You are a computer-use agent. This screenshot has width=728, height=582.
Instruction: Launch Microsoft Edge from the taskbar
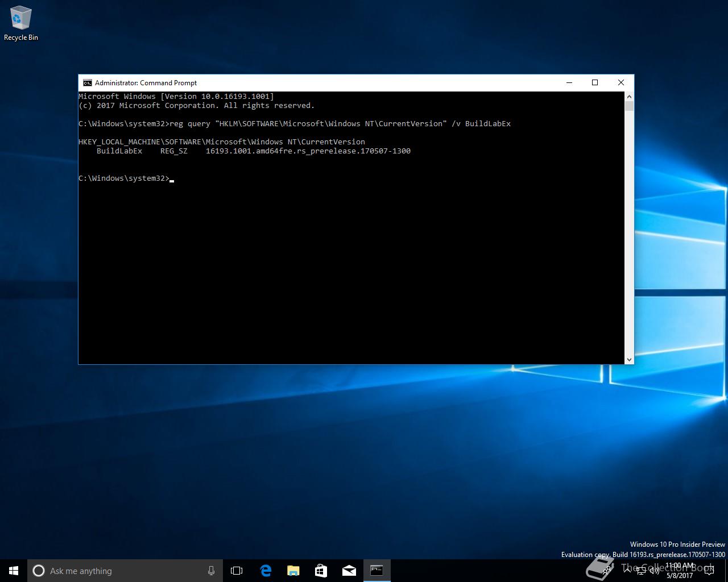265,571
